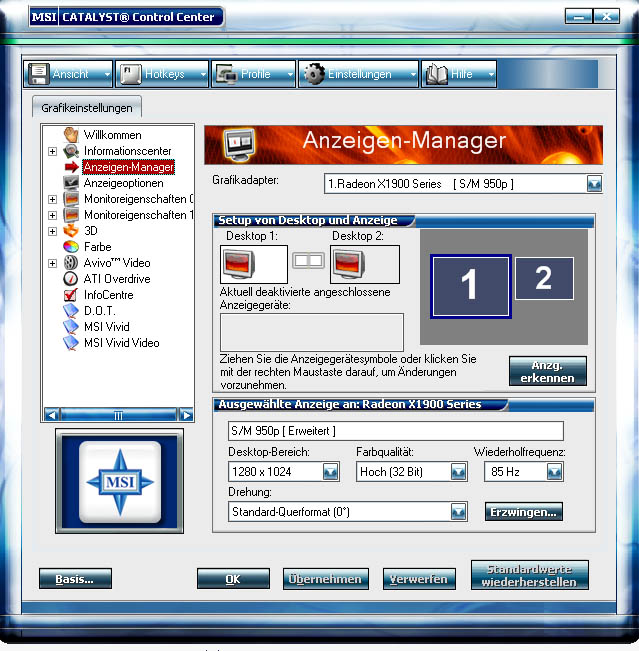Select display 1 in the layout preview
The image size is (639, 651).
pos(470,286)
